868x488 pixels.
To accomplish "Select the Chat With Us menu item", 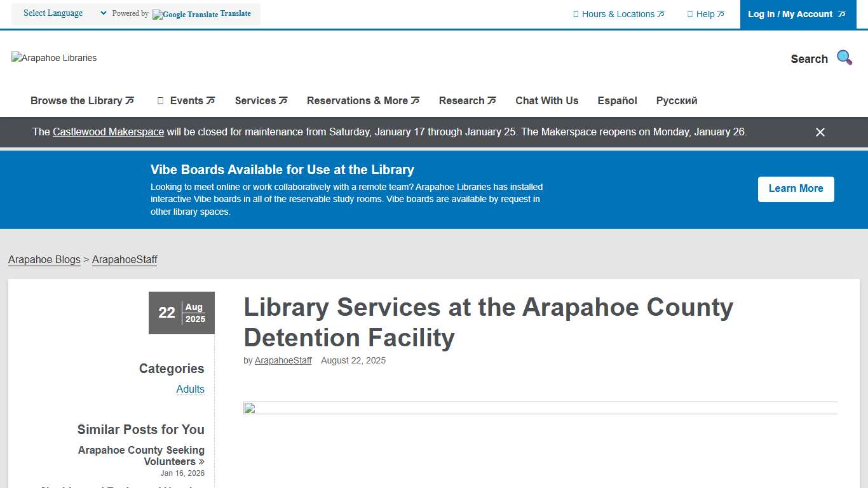I will pos(546,100).
